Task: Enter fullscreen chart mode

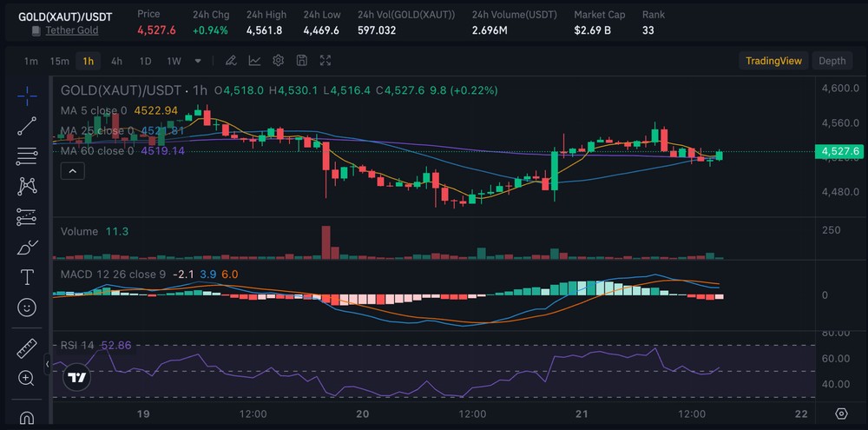Action: click(x=325, y=61)
